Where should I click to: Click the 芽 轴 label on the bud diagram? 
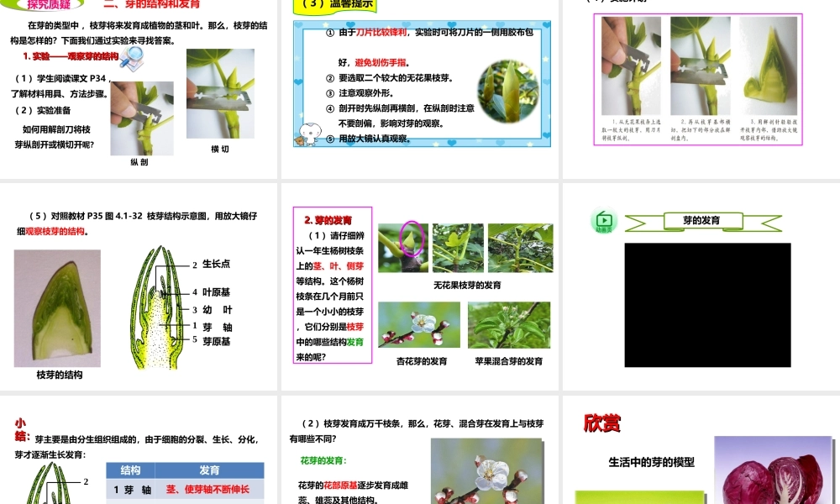(x=217, y=328)
